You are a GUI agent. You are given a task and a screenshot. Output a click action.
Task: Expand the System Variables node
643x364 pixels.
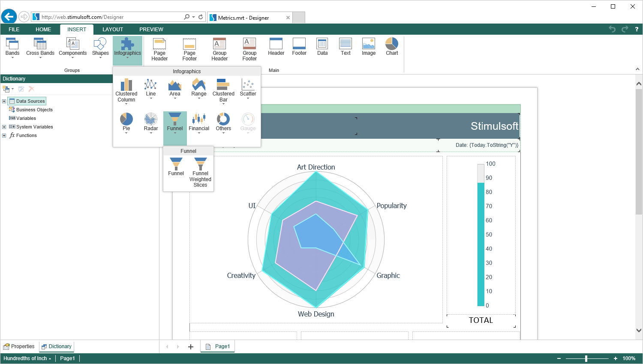click(4, 127)
